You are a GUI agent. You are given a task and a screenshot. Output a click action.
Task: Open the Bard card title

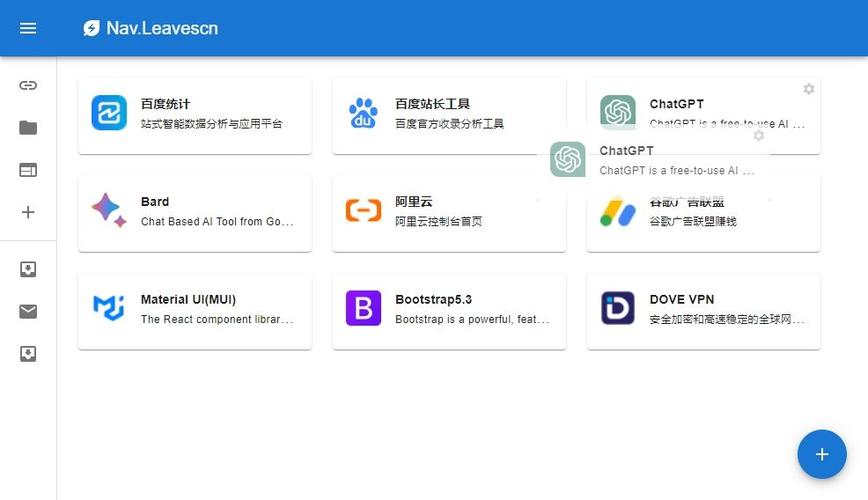point(155,202)
